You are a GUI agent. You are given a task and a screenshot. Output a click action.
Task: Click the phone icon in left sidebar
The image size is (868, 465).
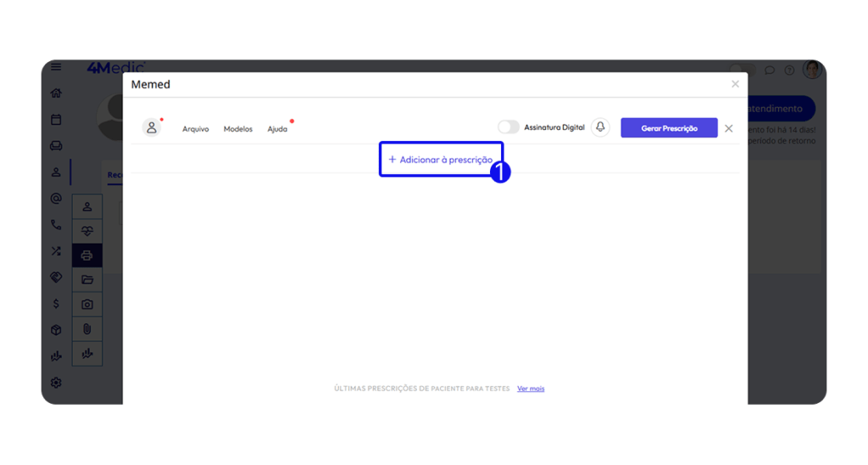(x=56, y=225)
